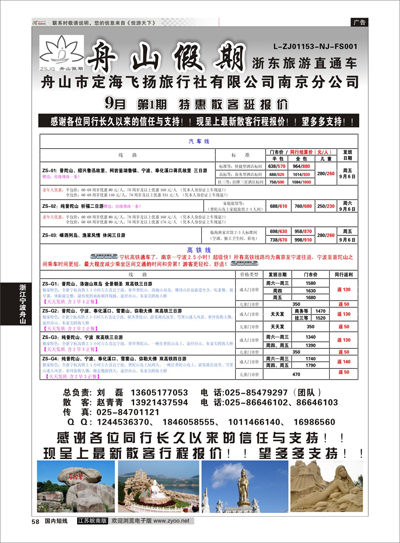Click the QQ number 1011466140
Screen dimensions: 400x543
tap(254, 422)
